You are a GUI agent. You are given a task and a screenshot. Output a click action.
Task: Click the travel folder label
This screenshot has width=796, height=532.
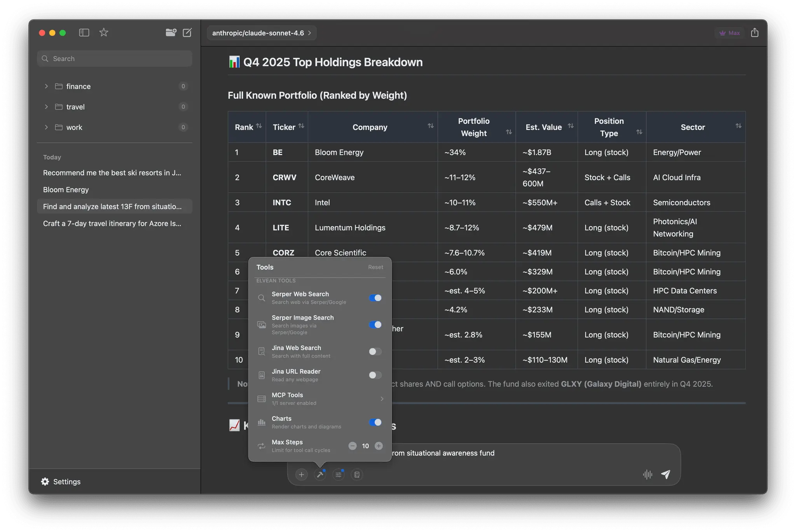(x=75, y=107)
